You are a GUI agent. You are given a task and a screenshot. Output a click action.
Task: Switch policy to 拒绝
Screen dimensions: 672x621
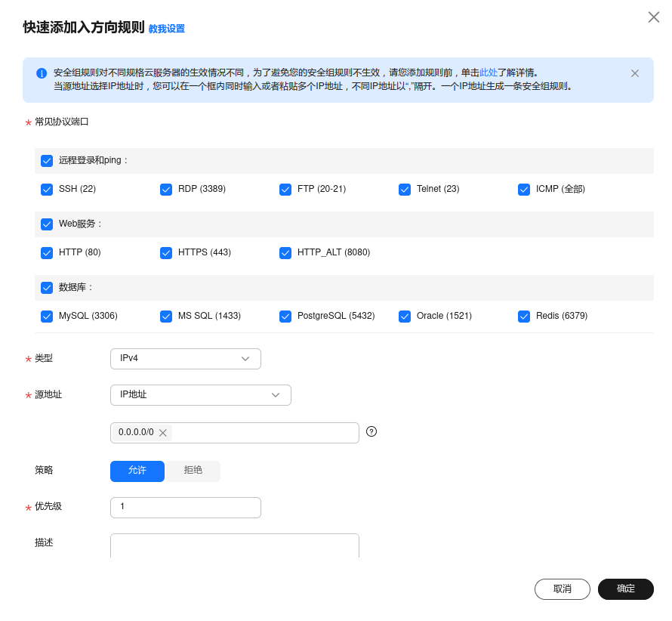pos(193,471)
